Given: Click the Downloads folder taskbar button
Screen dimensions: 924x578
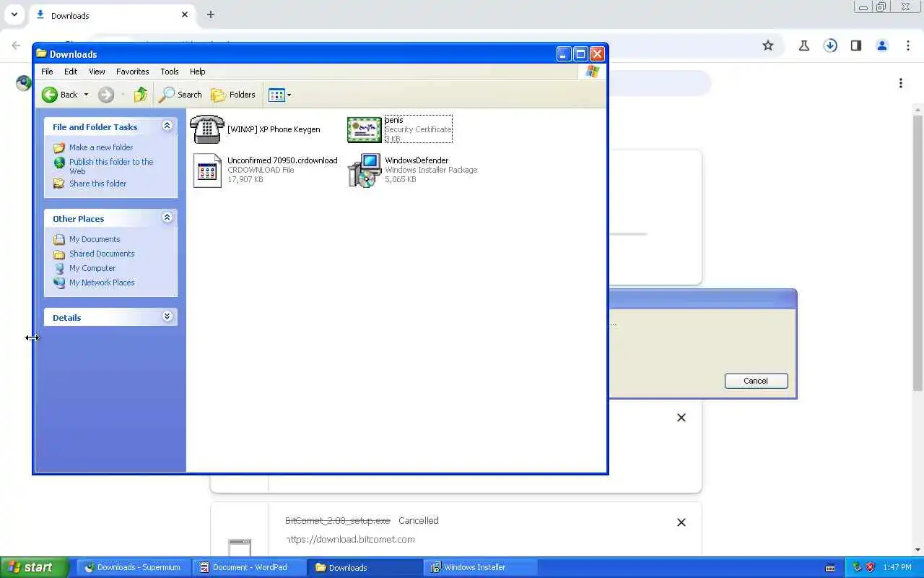Looking at the screenshot, I should click(365, 567).
